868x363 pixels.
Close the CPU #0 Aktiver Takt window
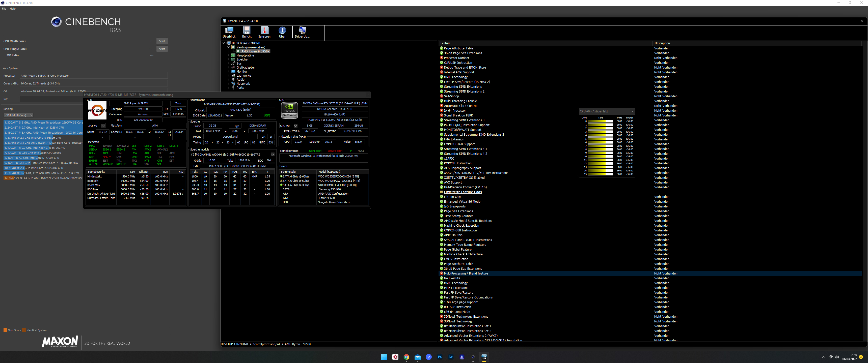click(x=632, y=111)
